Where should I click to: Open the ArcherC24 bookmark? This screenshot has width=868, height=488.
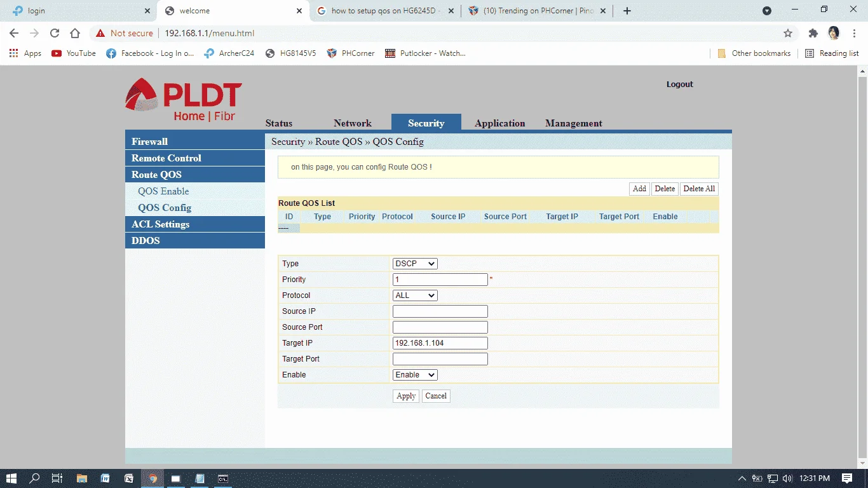point(229,53)
